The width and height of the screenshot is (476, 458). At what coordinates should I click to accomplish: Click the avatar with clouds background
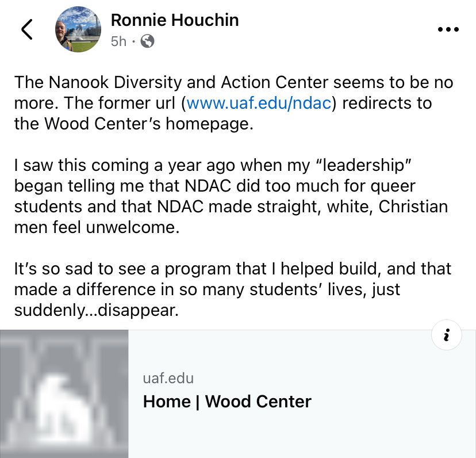point(78,29)
